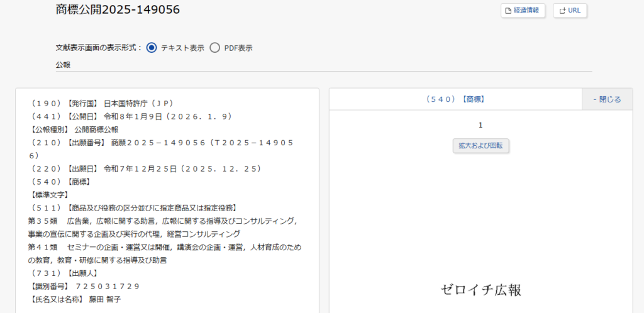The width and height of the screenshot is (644, 313).
Task: Click the (540)【商標】 panel header
Action: (x=455, y=99)
